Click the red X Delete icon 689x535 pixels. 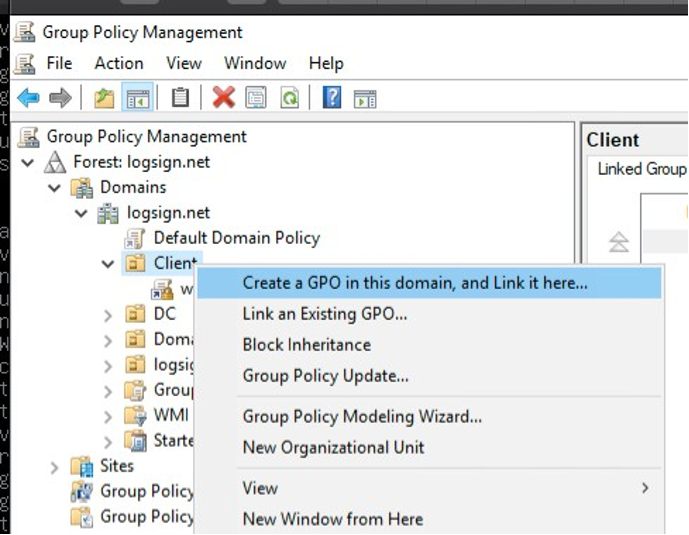tap(224, 97)
